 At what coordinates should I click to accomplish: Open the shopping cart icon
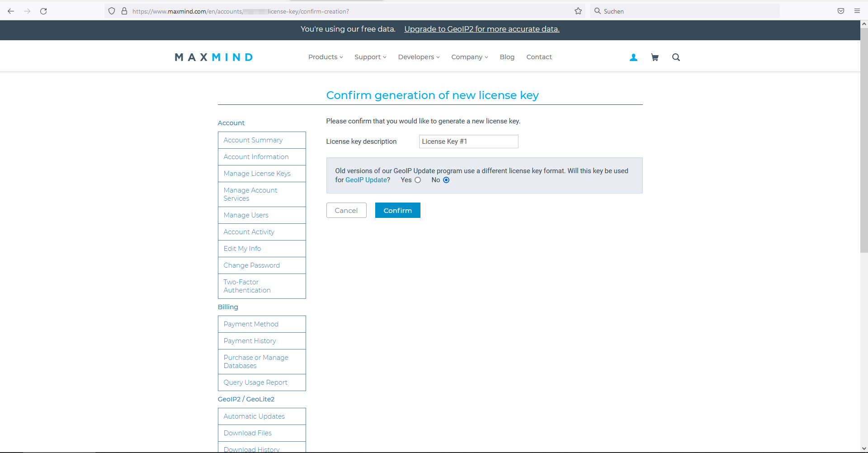[655, 57]
